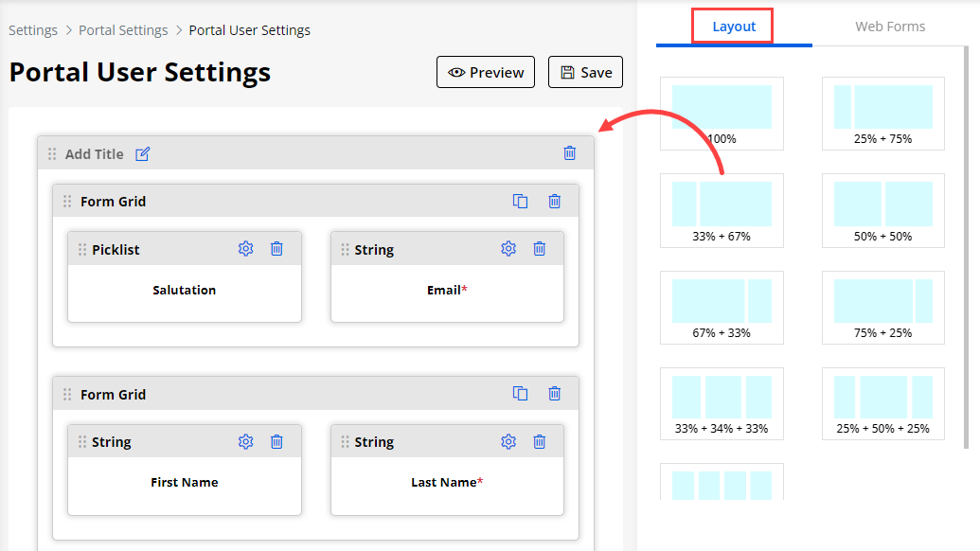The height and width of the screenshot is (551, 980).
Task: Navigate to Settings in the breadcrumb
Action: pyautogui.click(x=33, y=30)
